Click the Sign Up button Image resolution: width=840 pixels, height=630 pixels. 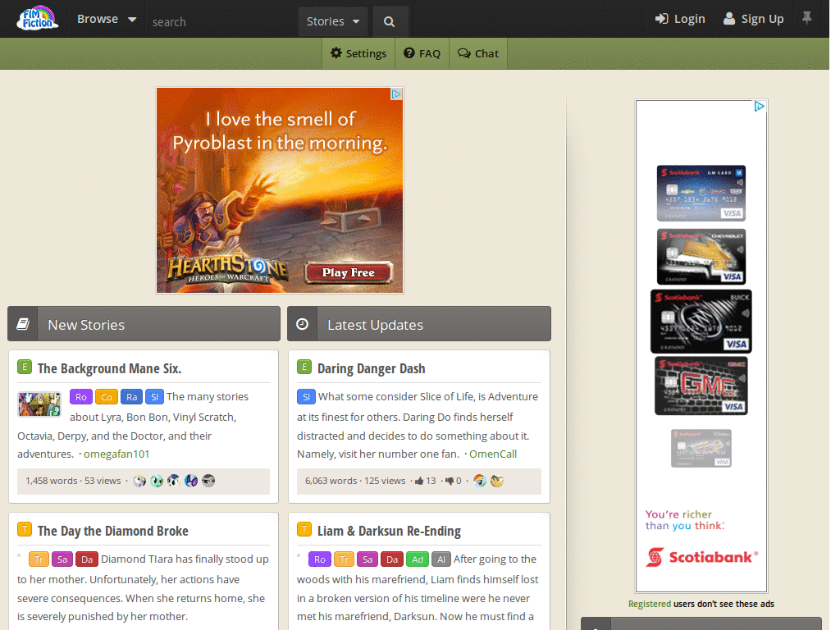click(753, 19)
